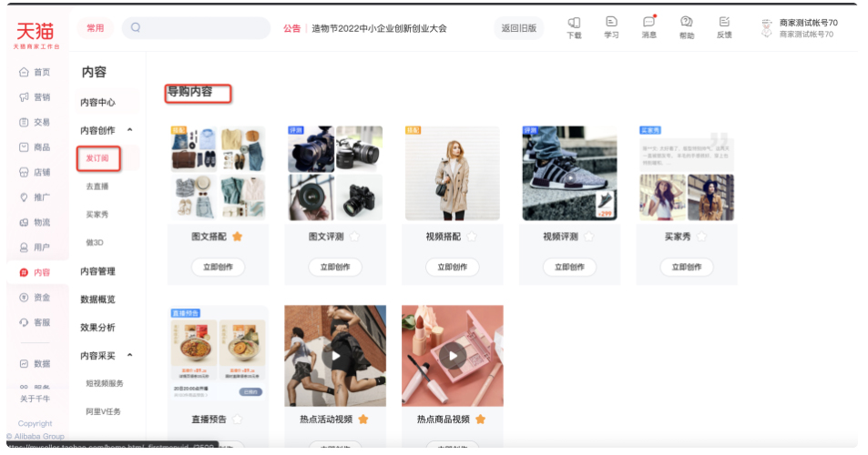Toggle the star next to 视频搭配
This screenshot has height=455, width=868.
coord(472,237)
